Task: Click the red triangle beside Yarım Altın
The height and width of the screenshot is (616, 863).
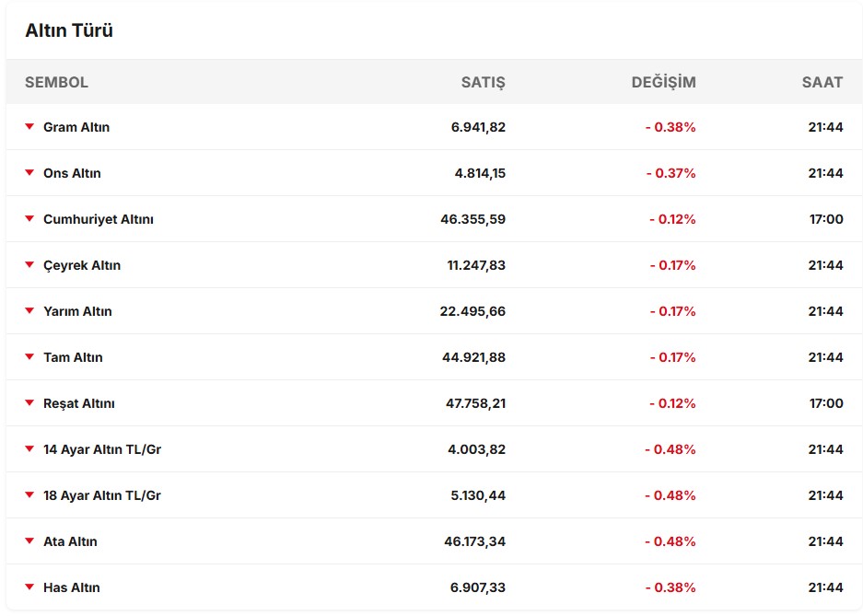Action: (29, 311)
